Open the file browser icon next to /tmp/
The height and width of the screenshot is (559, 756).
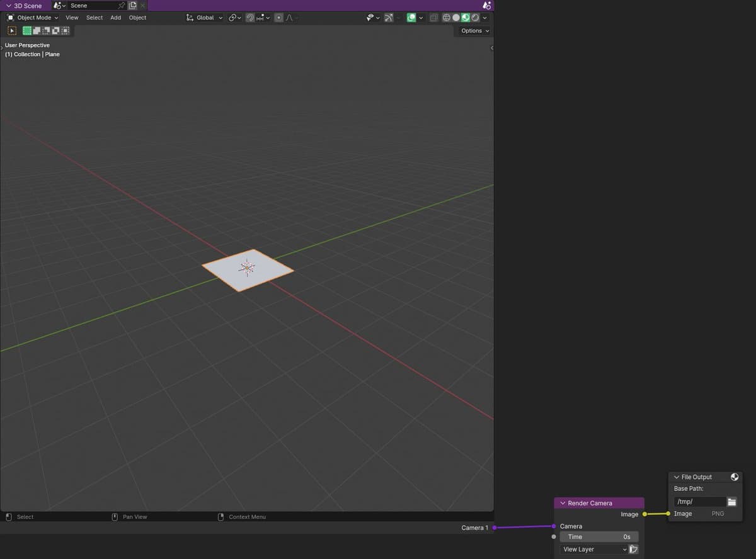tap(731, 501)
